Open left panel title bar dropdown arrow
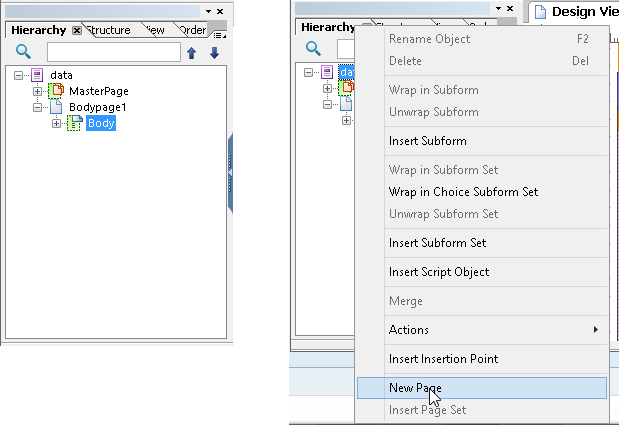This screenshot has width=624, height=426. 208,12
